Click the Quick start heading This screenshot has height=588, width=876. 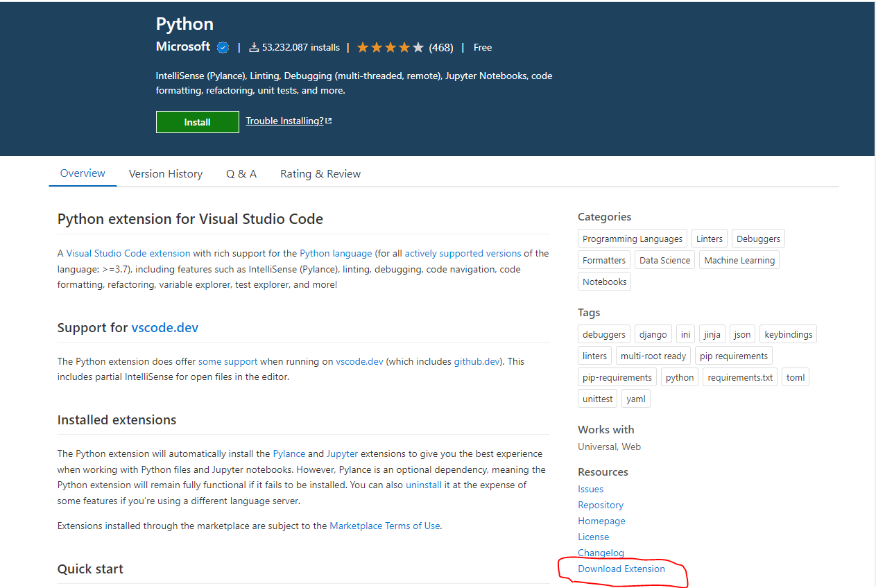coord(90,569)
